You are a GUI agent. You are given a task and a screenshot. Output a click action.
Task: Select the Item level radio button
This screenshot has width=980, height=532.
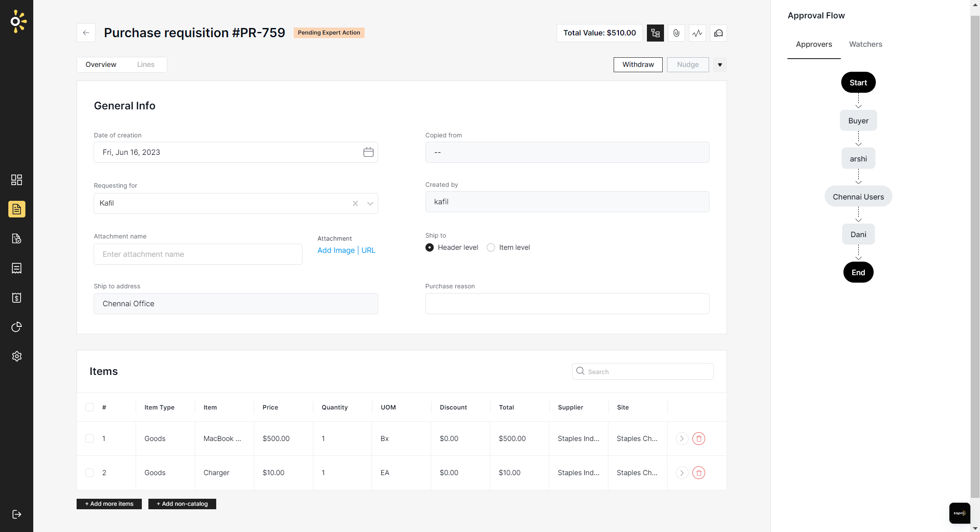point(491,247)
